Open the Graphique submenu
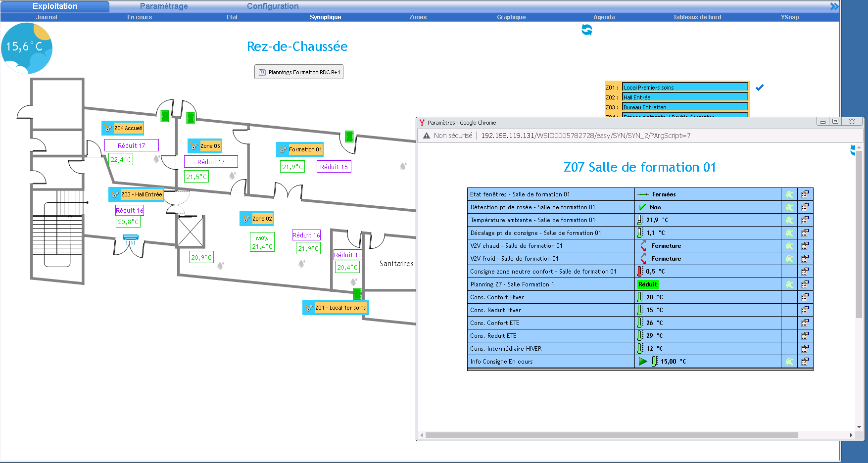 (x=511, y=17)
